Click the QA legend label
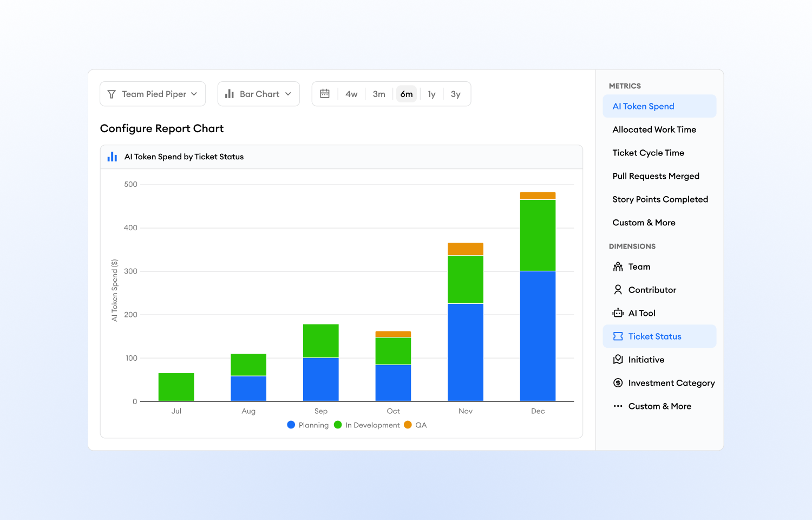The height and width of the screenshot is (520, 812). [421, 425]
